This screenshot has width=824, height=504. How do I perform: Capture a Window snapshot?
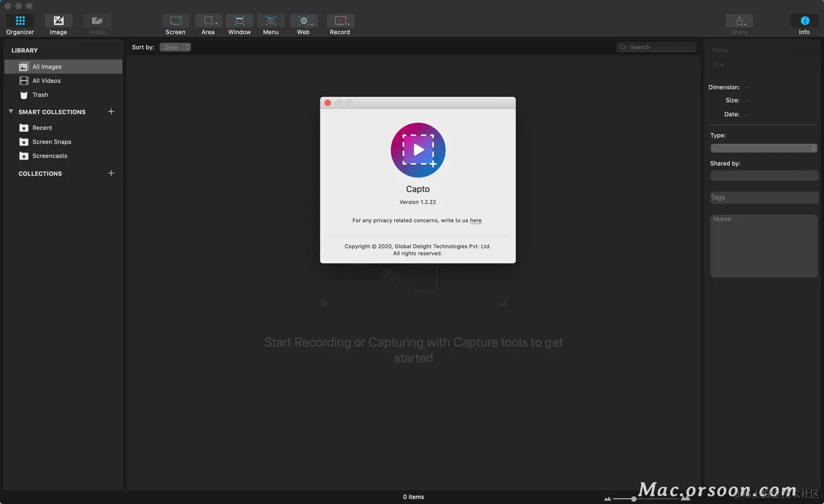240,25
